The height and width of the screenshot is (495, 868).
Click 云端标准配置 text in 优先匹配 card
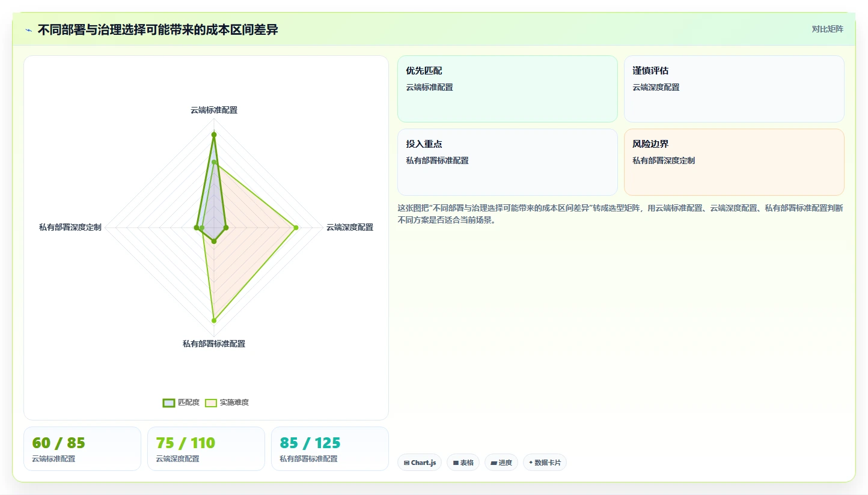click(429, 87)
